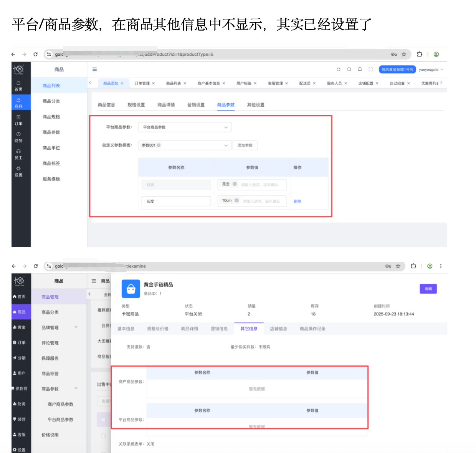Switch to the 商品信息 tab
Viewport: 476px width, 453px height.
[x=106, y=105]
